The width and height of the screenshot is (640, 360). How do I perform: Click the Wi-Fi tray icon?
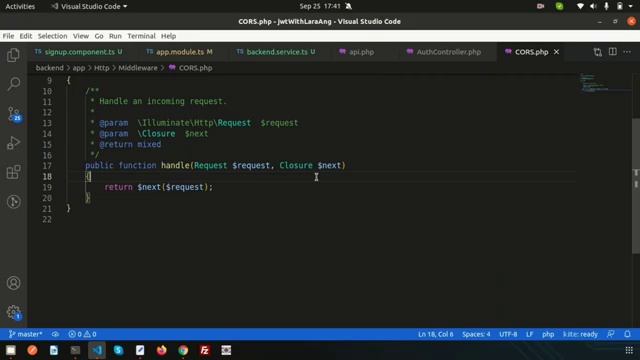click(580, 6)
